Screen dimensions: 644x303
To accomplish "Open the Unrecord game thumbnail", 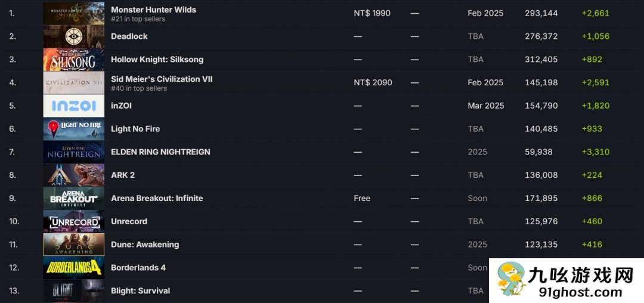I will [73, 221].
